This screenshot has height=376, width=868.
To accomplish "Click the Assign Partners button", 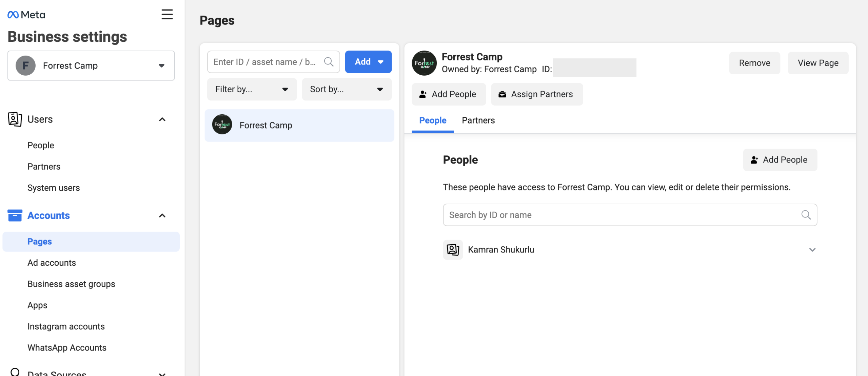I will (537, 94).
